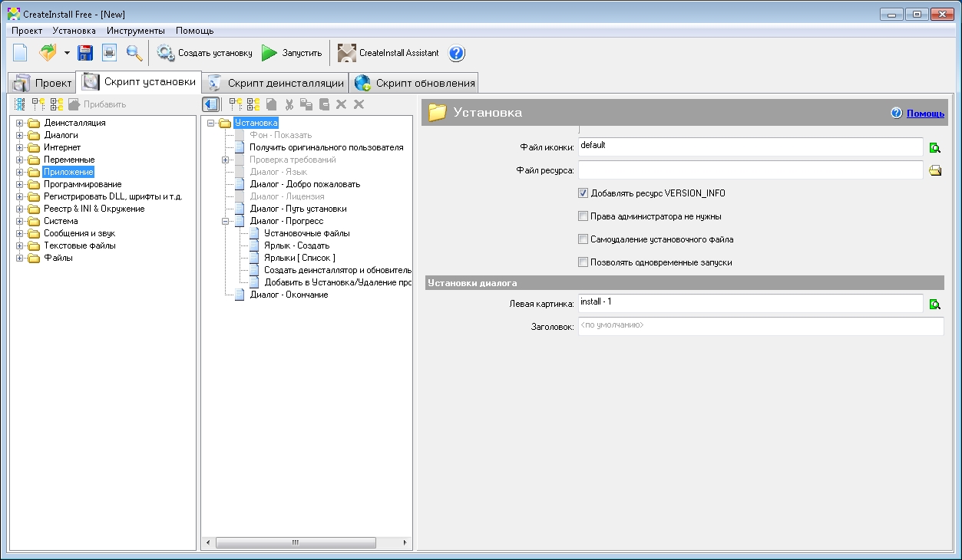Click the blue question mark help icon in toolbar
Image resolution: width=962 pixels, height=560 pixels.
pyautogui.click(x=456, y=53)
